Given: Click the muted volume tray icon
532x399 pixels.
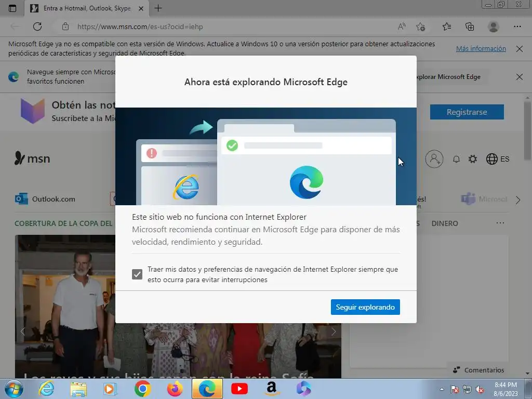Looking at the screenshot, I should pyautogui.click(x=480, y=390).
